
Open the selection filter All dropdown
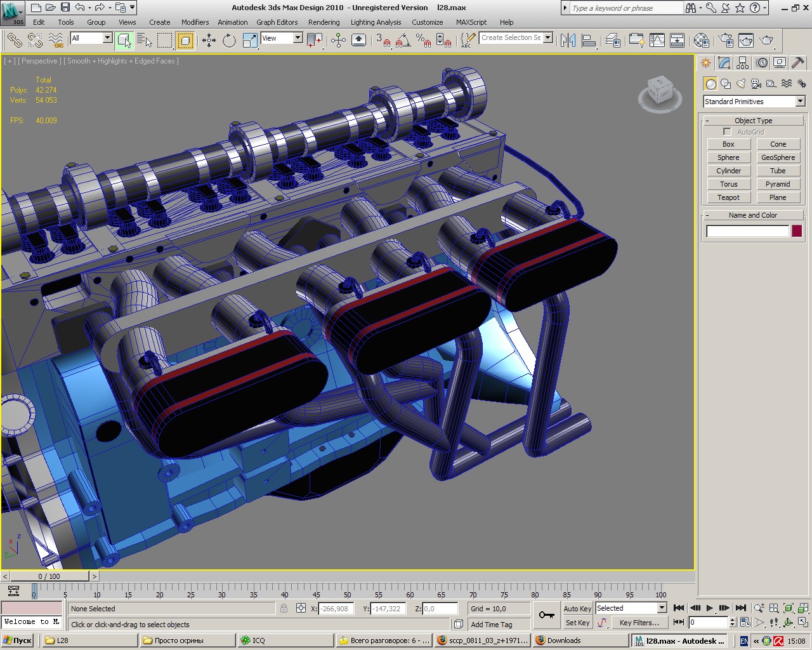tap(91, 38)
